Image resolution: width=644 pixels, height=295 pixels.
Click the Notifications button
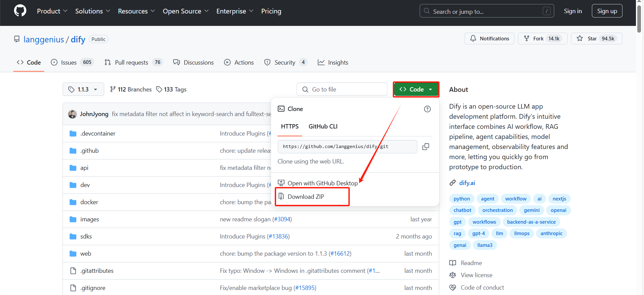click(489, 38)
